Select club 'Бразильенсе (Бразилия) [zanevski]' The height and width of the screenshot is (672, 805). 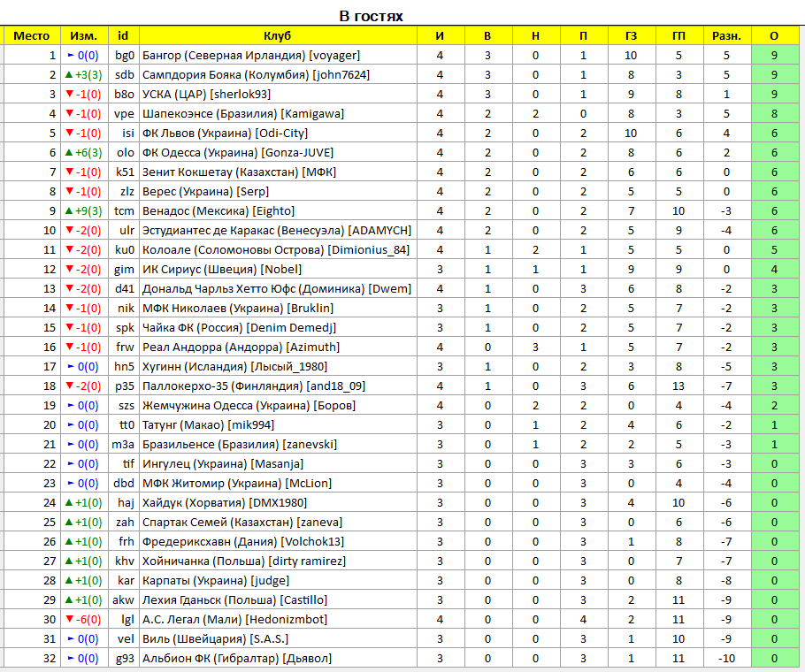(240, 445)
